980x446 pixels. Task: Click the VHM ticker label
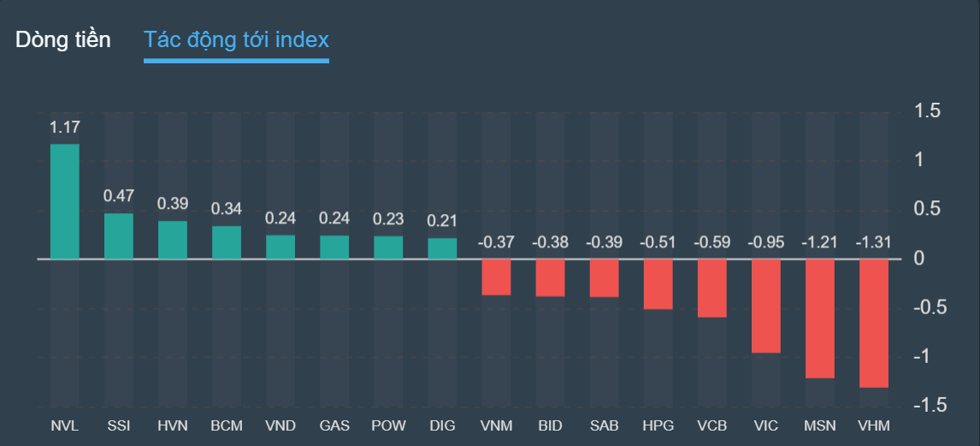(x=874, y=425)
